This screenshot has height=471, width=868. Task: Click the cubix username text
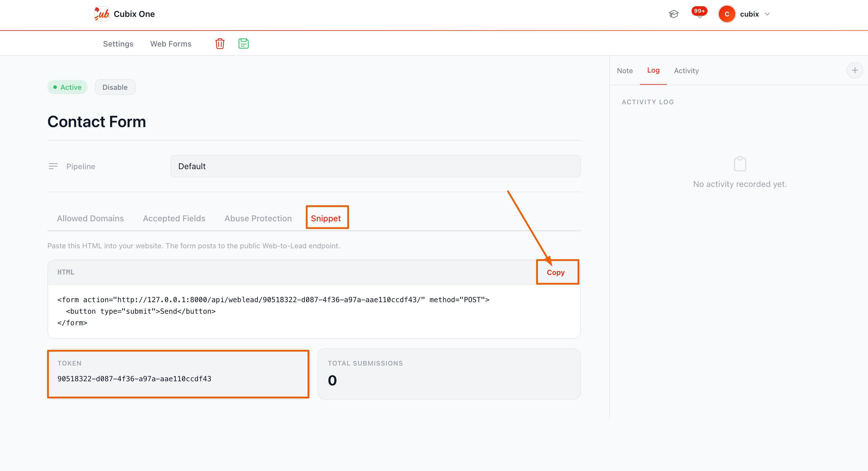coord(749,14)
